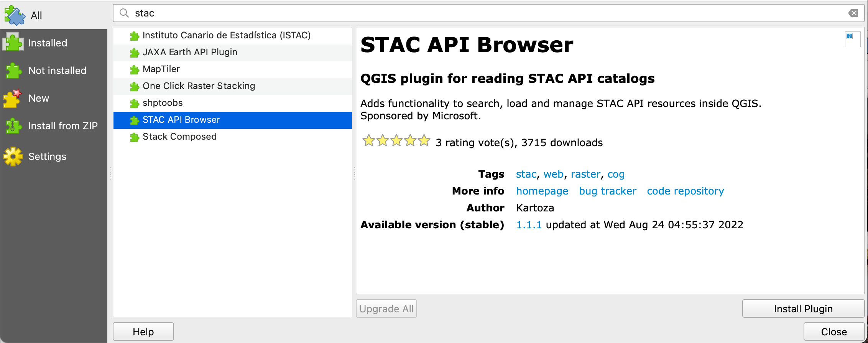Click the first rating star

(369, 141)
